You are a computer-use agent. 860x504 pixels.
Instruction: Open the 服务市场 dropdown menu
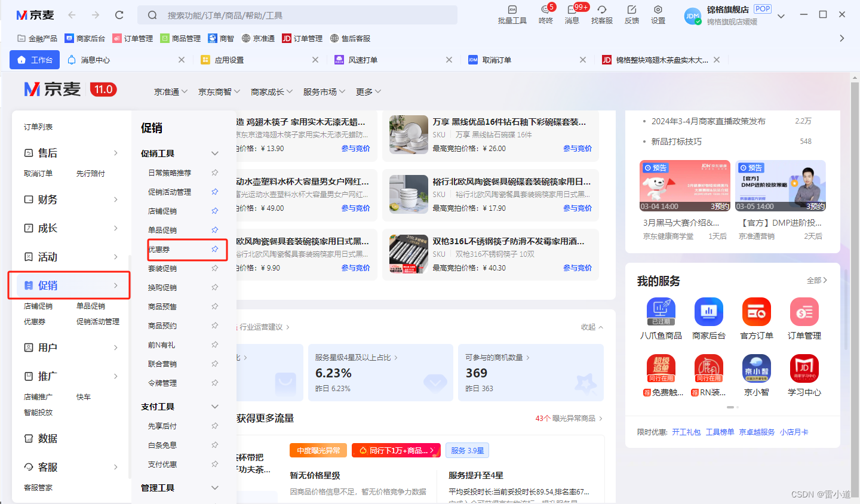(x=324, y=92)
